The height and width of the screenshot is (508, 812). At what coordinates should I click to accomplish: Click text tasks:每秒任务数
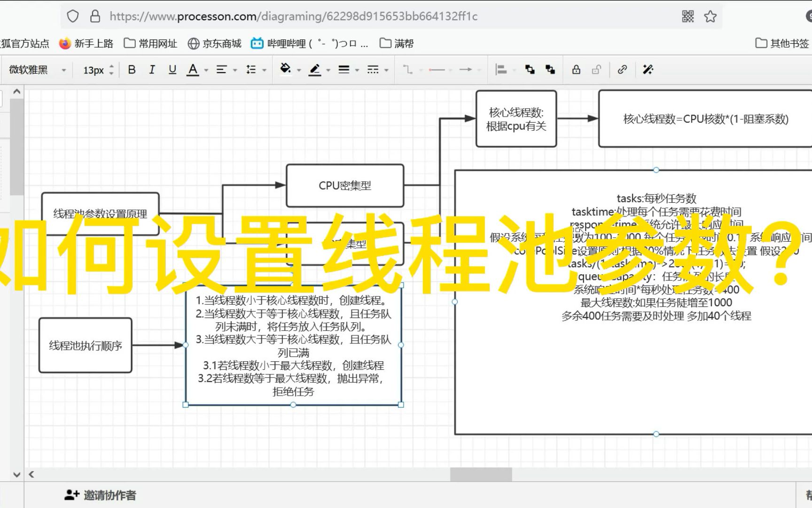tap(656, 198)
